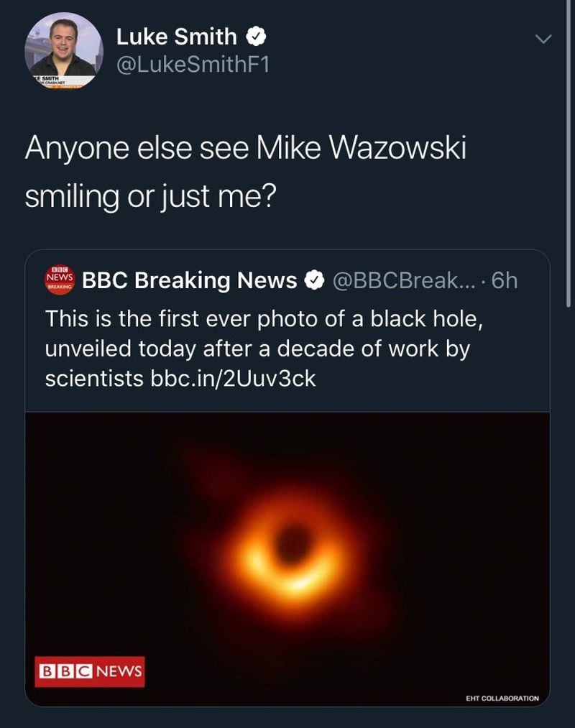Click the page scrollbar on the right edge
The image size is (575, 728).
(569, 153)
